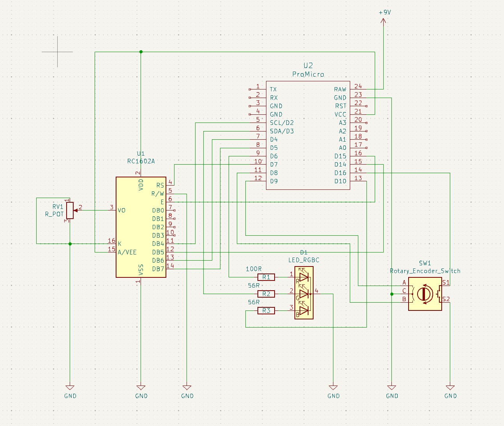Select the ProMicro value text label
This screenshot has width=504, height=426.
tap(308, 74)
